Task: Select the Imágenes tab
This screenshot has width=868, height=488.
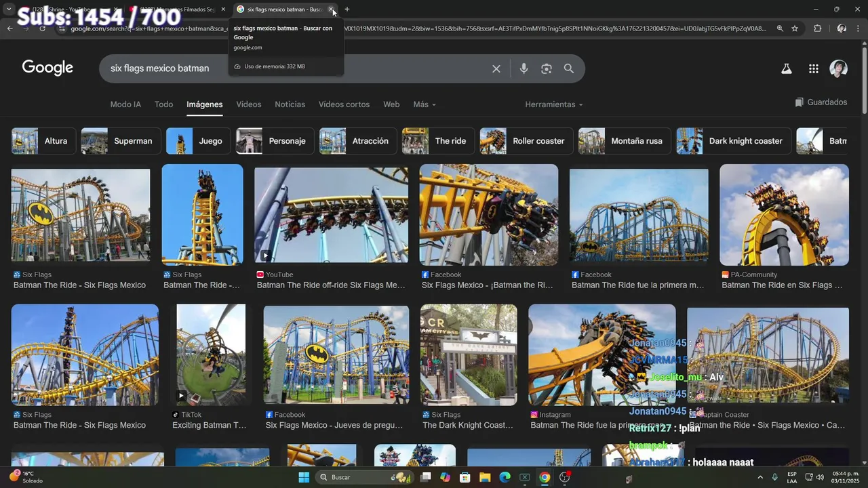Action: (x=205, y=104)
